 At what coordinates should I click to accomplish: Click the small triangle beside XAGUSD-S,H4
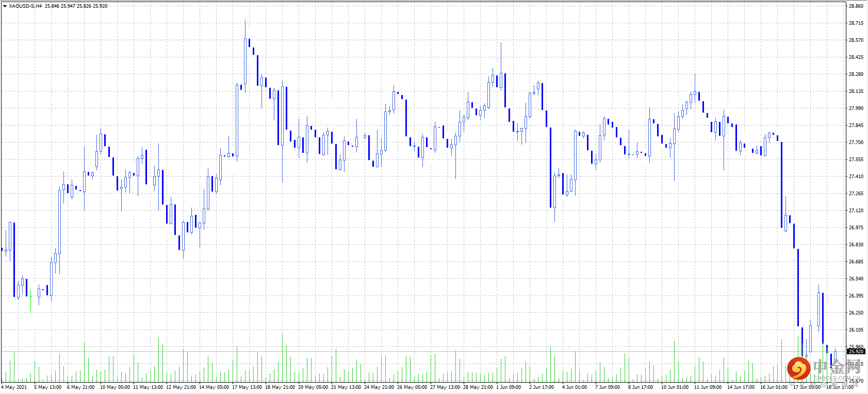[x=5, y=6]
